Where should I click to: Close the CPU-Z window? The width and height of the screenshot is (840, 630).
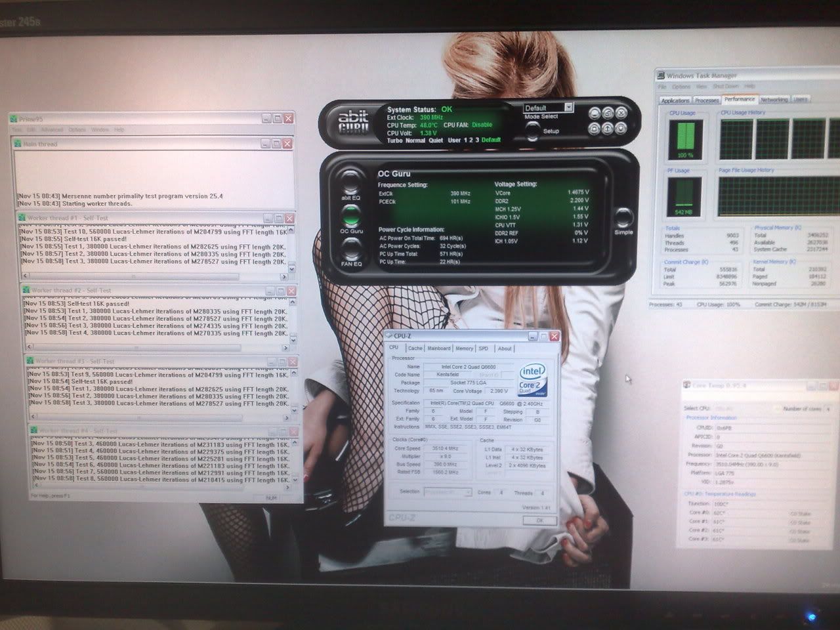pos(554,336)
